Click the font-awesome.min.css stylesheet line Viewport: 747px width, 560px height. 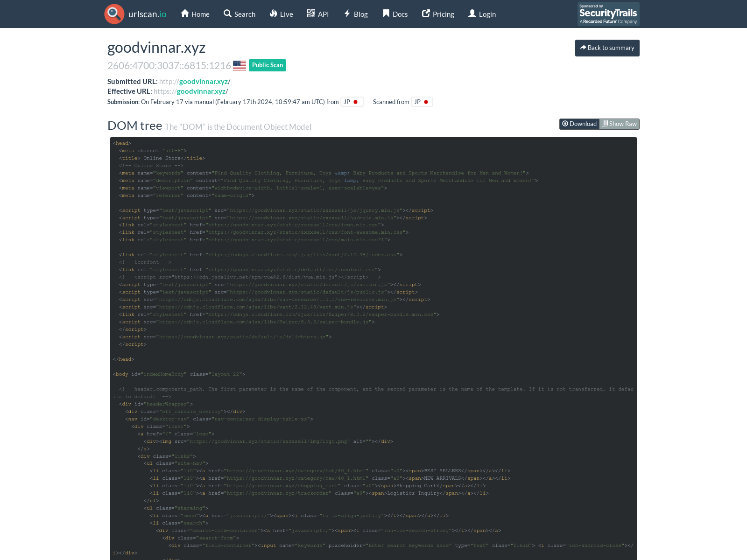[264, 232]
